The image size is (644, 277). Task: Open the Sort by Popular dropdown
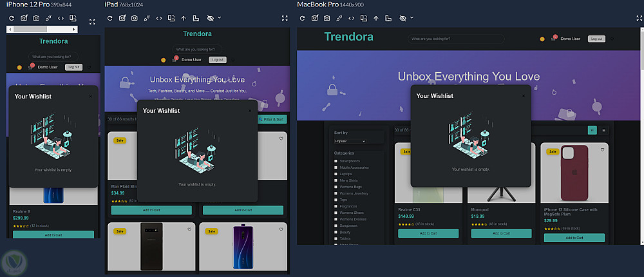pos(350,141)
